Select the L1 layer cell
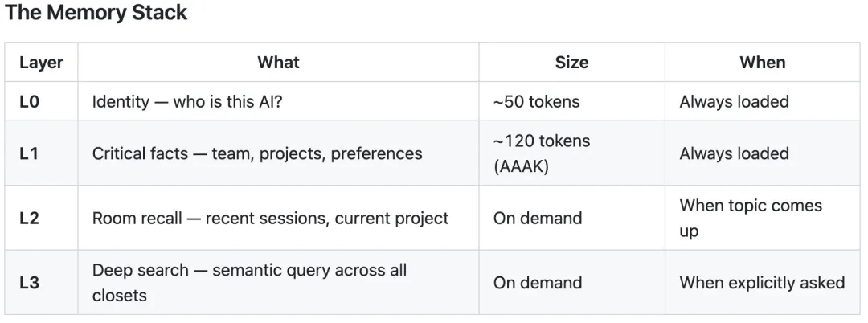Viewport: 868px width, 323px height. click(29, 153)
